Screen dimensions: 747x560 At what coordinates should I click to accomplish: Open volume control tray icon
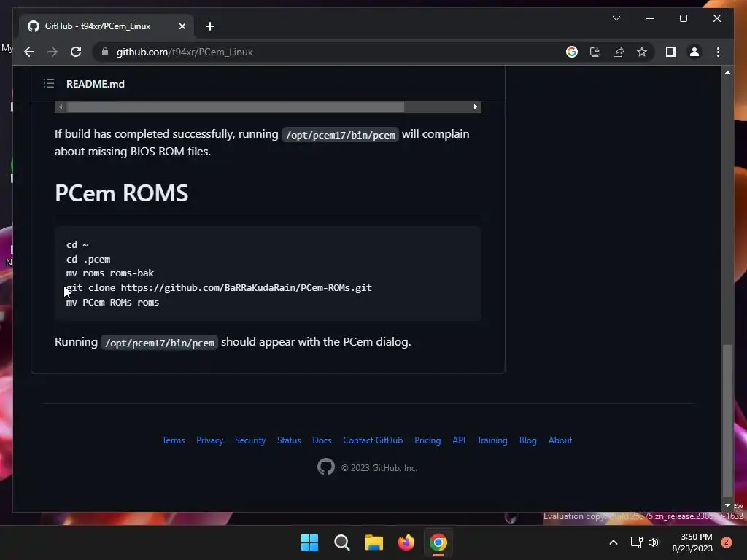click(654, 542)
